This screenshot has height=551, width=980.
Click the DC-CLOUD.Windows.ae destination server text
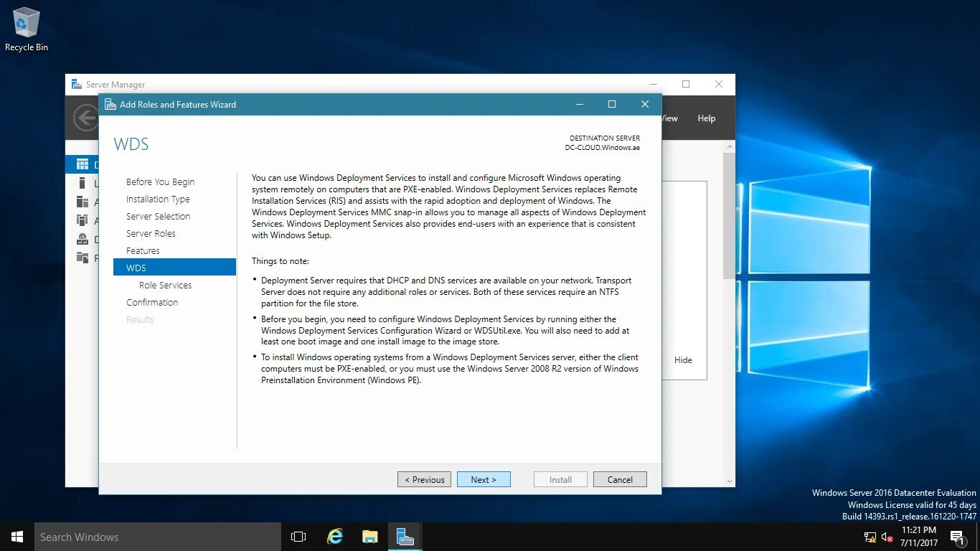coord(603,148)
